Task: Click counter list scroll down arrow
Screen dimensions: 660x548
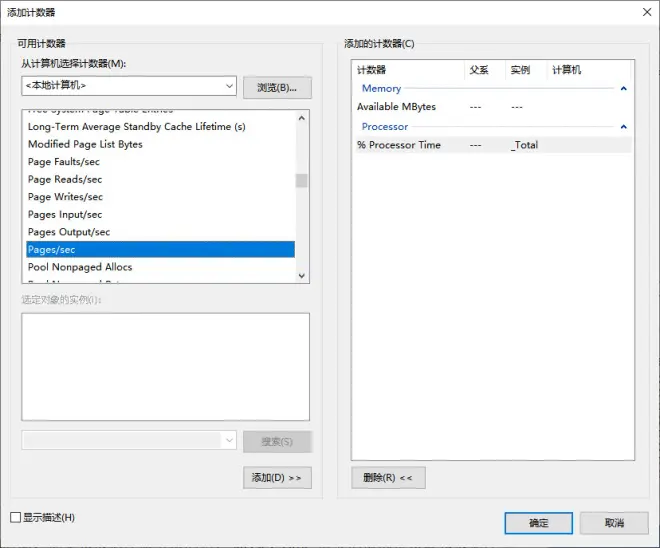Action: pyautogui.click(x=301, y=276)
